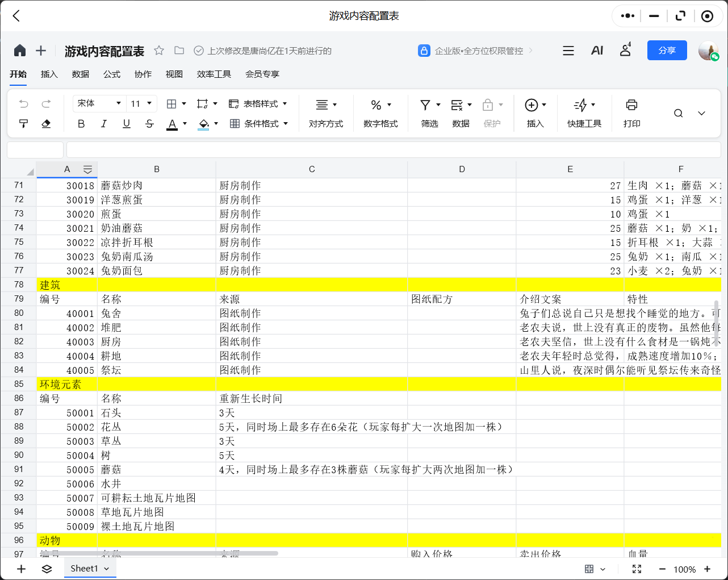Screen dimensions: 728x580
Task: Open the home icon
Action: (x=20, y=51)
